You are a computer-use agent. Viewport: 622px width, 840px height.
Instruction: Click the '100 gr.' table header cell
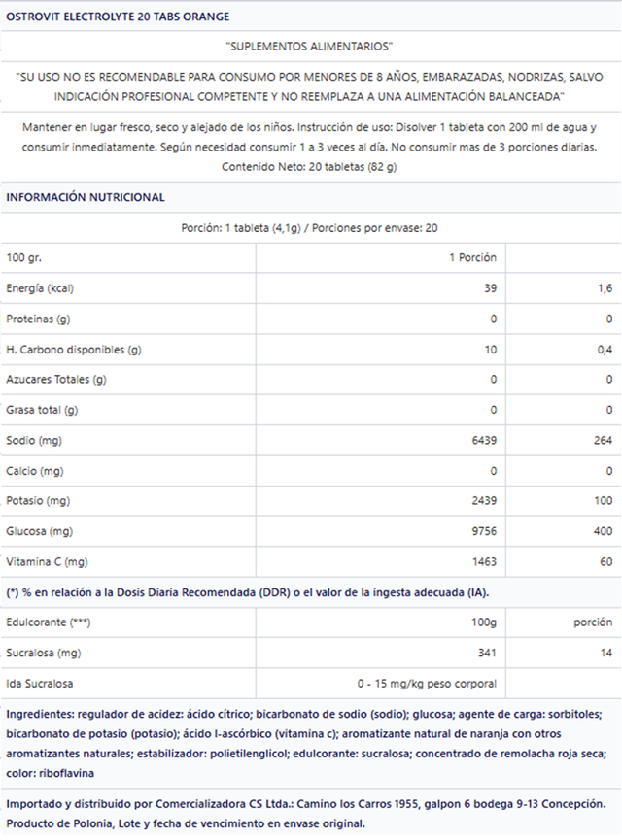[23, 257]
